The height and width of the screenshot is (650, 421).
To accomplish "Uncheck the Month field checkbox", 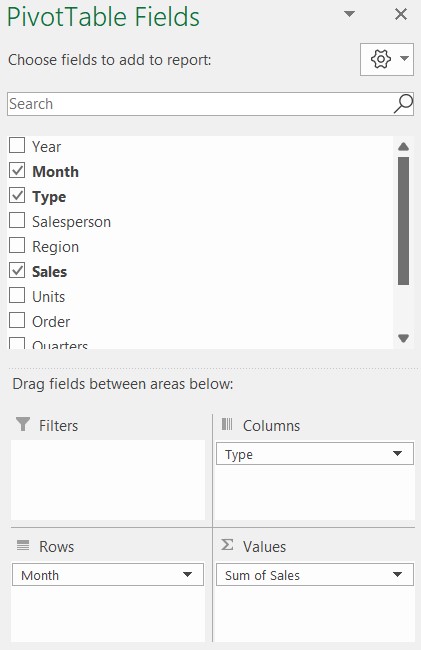I will click(x=17, y=170).
